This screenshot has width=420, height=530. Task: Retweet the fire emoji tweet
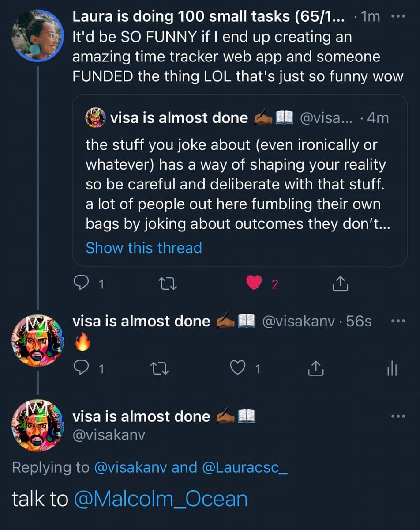(x=157, y=368)
